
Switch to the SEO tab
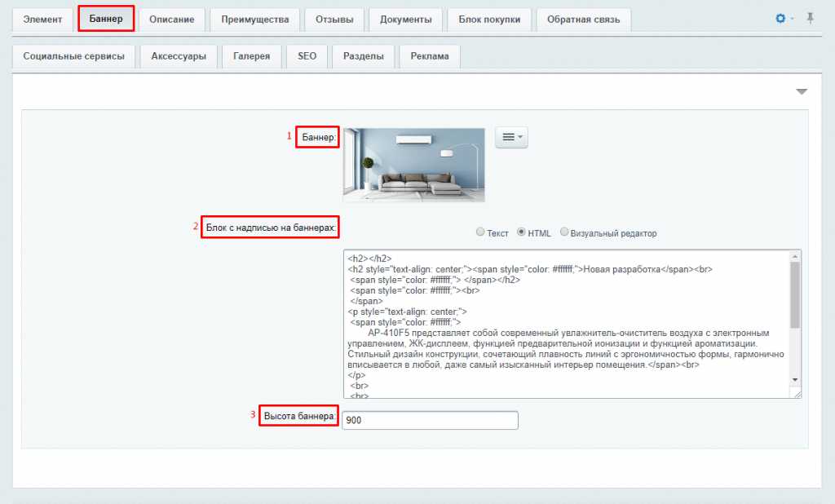click(x=307, y=55)
